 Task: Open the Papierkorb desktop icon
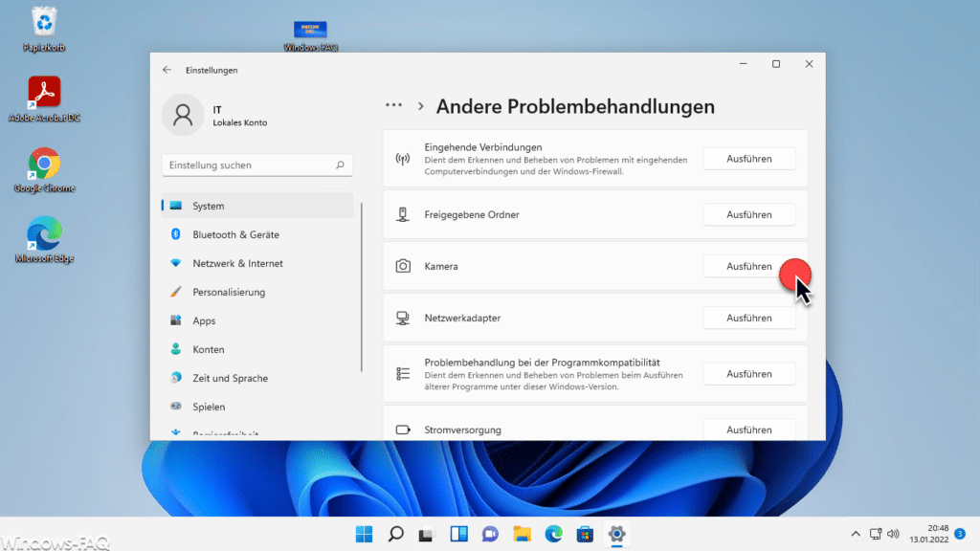point(44,30)
